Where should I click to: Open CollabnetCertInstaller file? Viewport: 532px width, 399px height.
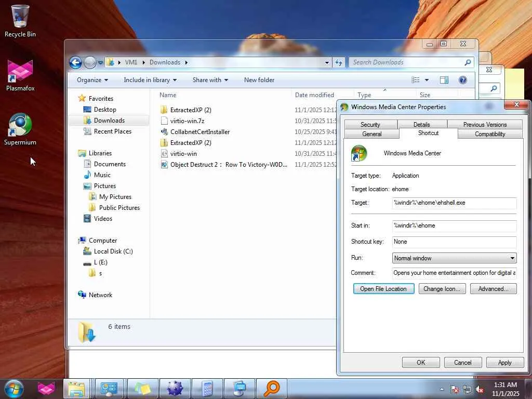200,132
